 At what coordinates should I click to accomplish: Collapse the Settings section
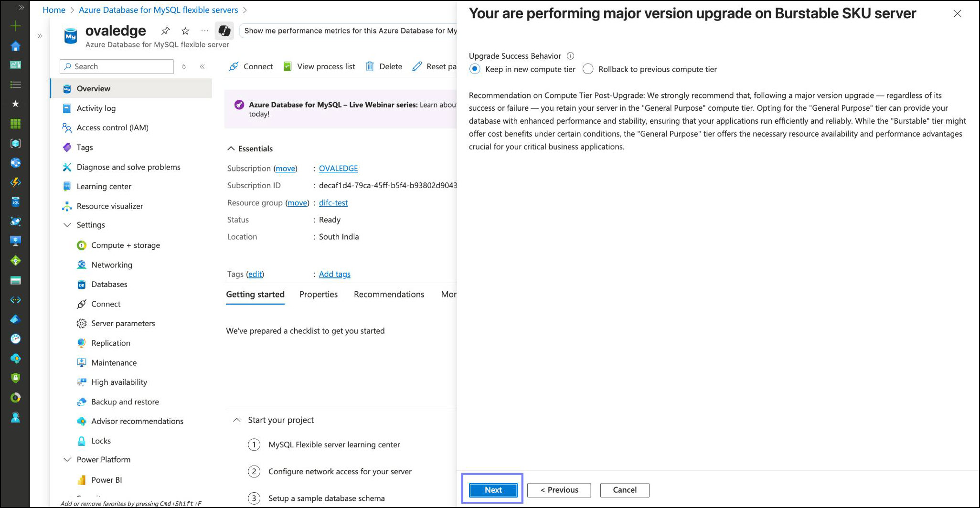coord(67,225)
